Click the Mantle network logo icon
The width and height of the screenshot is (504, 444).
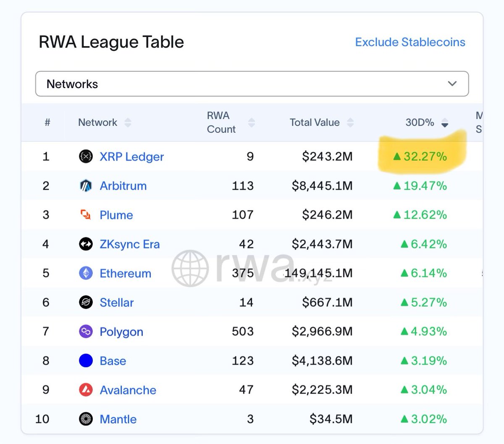86,419
